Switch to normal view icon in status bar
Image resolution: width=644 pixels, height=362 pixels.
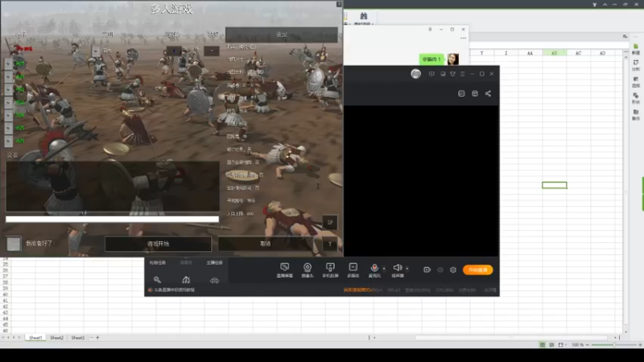[x=542, y=345]
